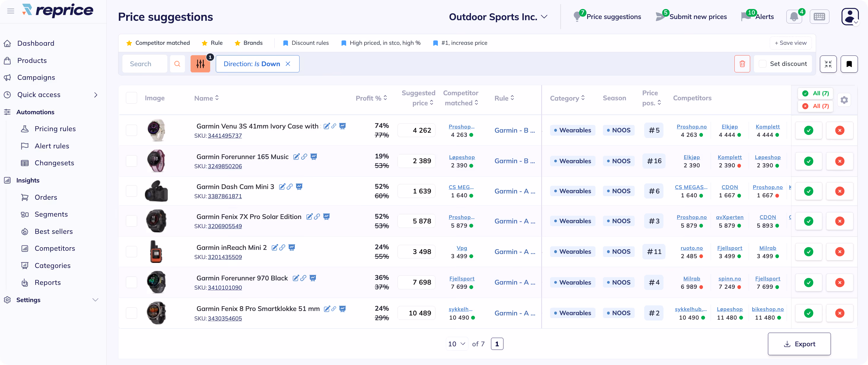Open the Outdoor Sports Inc. account dropdown
868x365 pixels.
click(498, 17)
